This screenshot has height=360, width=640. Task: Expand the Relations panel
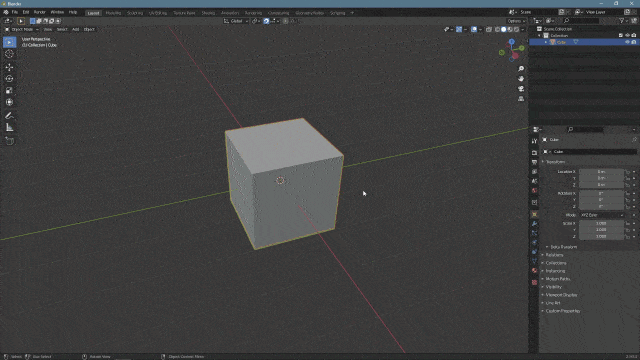click(x=553, y=255)
